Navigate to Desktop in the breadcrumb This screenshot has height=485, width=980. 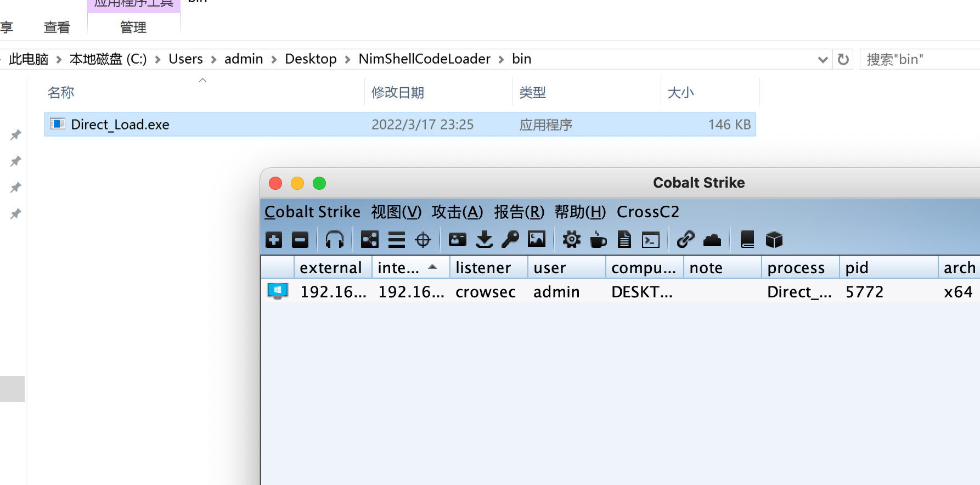pyautogui.click(x=311, y=59)
